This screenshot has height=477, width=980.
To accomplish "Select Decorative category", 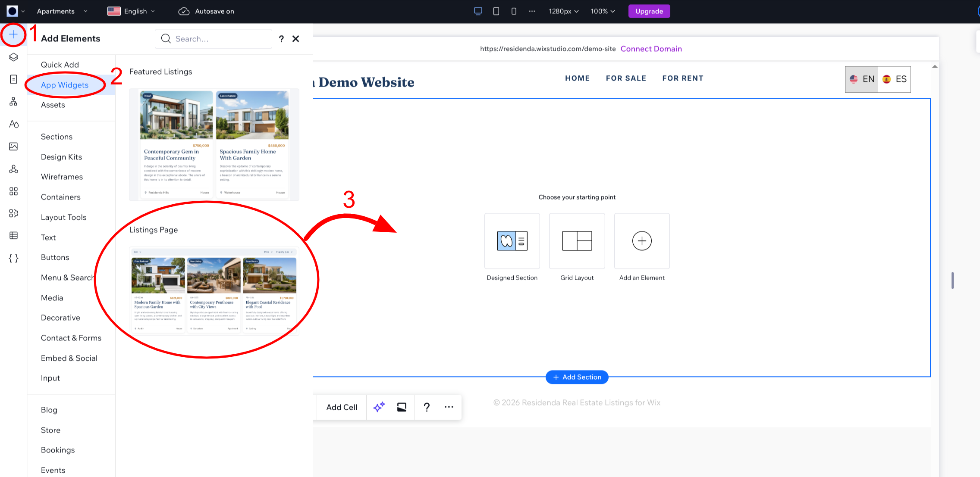I will tap(60, 318).
